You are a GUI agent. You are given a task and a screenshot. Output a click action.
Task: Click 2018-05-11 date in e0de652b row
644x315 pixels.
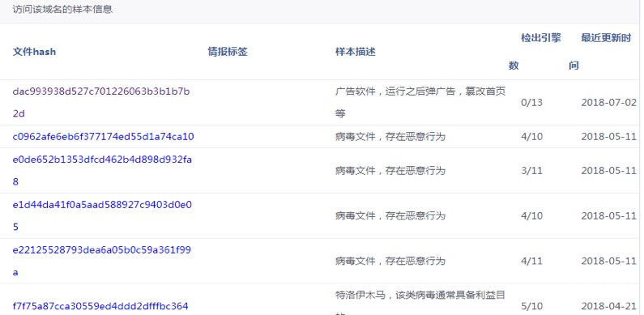coord(608,170)
